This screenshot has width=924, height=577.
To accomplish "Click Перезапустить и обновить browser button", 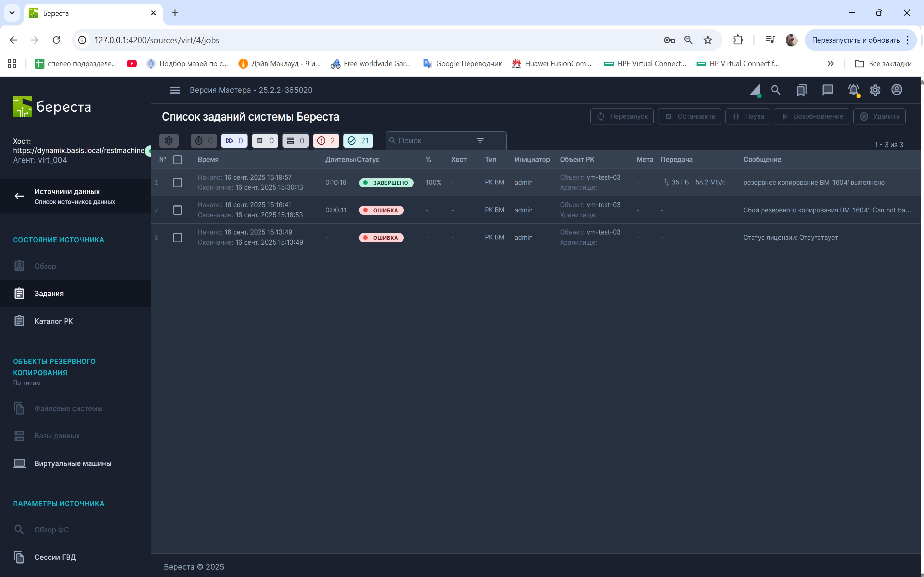I will (x=855, y=40).
